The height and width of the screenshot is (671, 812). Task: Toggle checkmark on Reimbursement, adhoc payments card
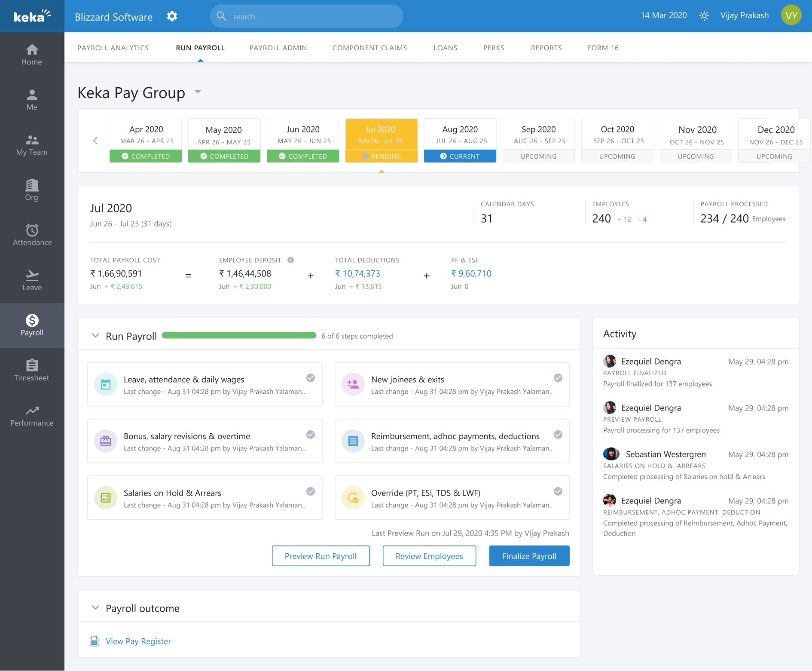pos(558,435)
